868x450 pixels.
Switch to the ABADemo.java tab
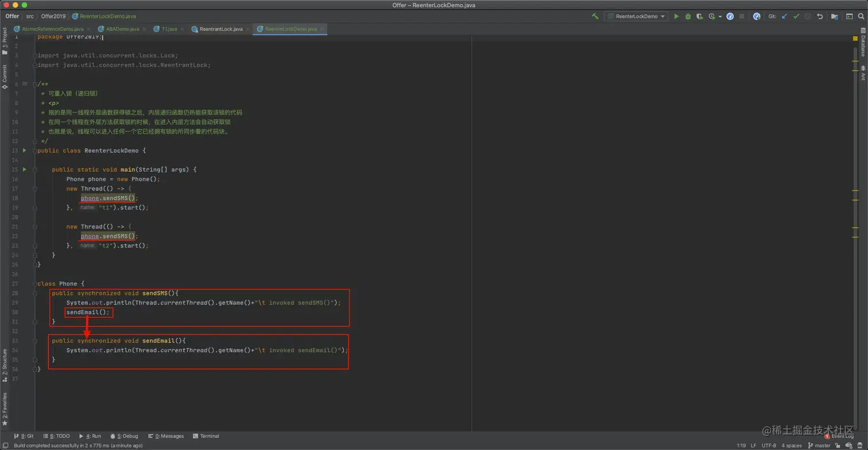(122, 29)
